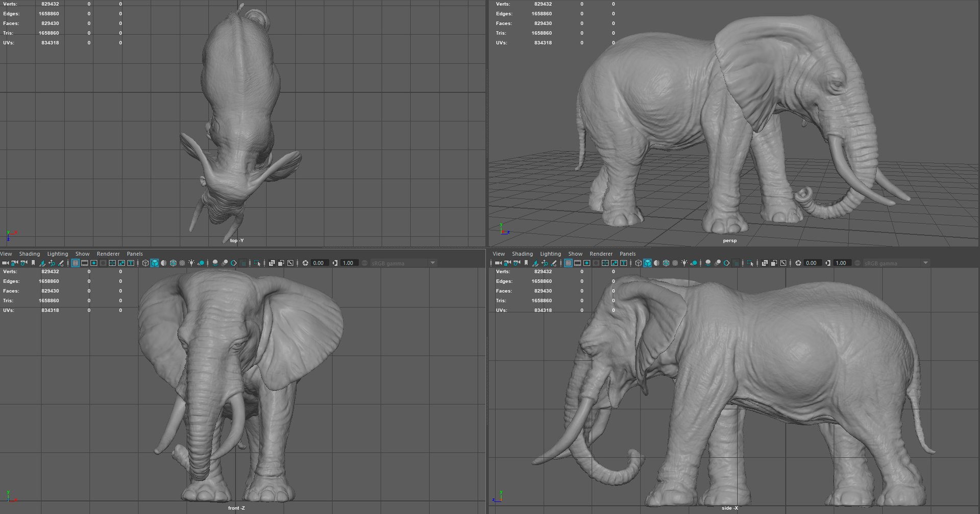Screen dimensions: 980x514
Task: Enable Smooth Shade All in side panel
Action: coord(648,263)
